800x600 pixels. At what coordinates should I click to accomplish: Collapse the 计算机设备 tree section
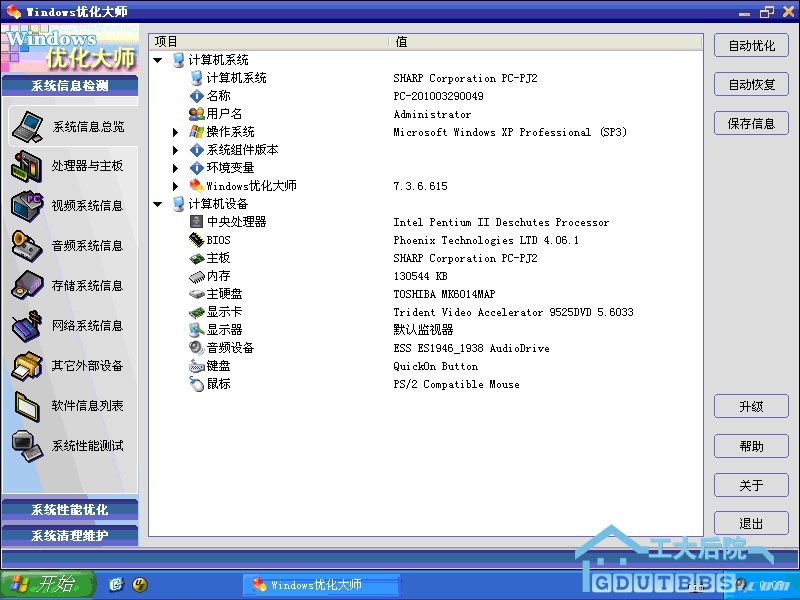pos(158,204)
